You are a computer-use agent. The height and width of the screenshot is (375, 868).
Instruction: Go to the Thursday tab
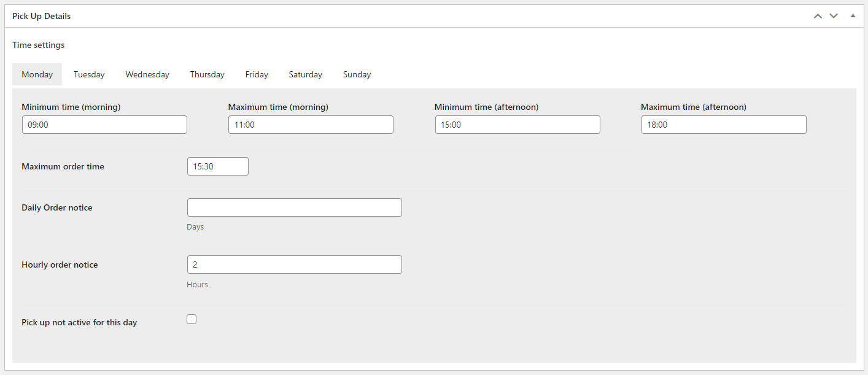pos(207,74)
